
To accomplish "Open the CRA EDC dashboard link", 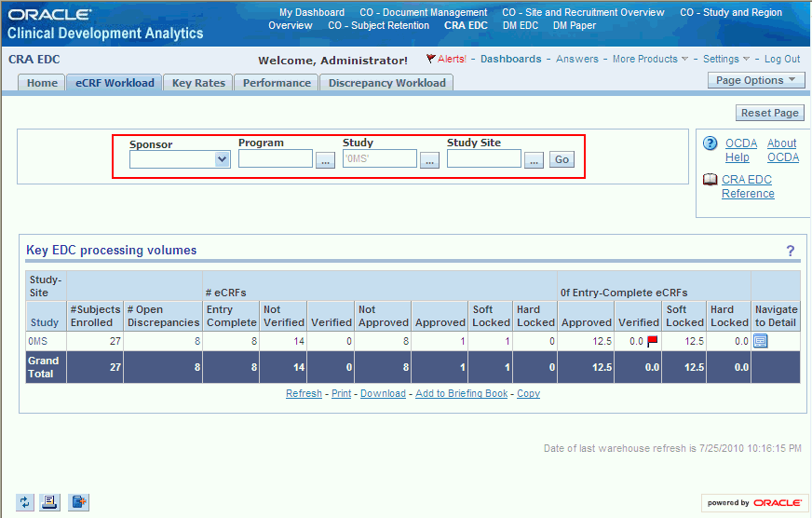I will point(466,25).
